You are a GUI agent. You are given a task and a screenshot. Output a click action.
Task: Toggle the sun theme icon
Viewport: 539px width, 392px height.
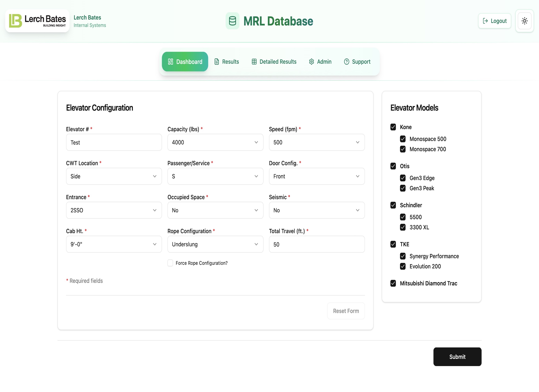pos(524,21)
